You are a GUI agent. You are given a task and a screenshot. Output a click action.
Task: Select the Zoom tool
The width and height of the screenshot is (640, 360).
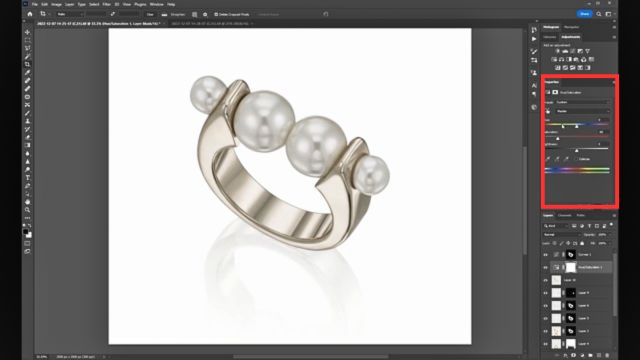[x=27, y=210]
